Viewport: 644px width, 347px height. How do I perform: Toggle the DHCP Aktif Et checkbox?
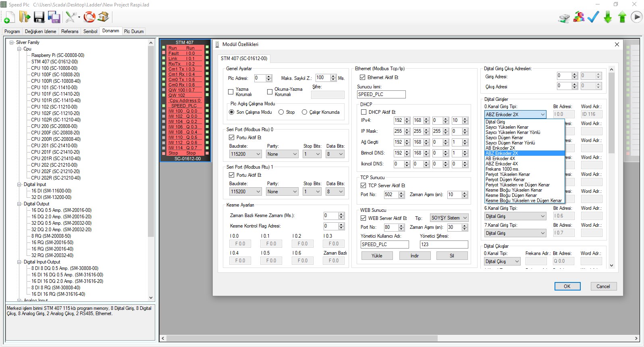tap(364, 112)
